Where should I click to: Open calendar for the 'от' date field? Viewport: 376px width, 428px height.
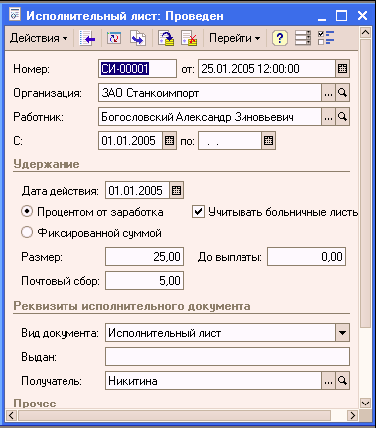point(342,69)
